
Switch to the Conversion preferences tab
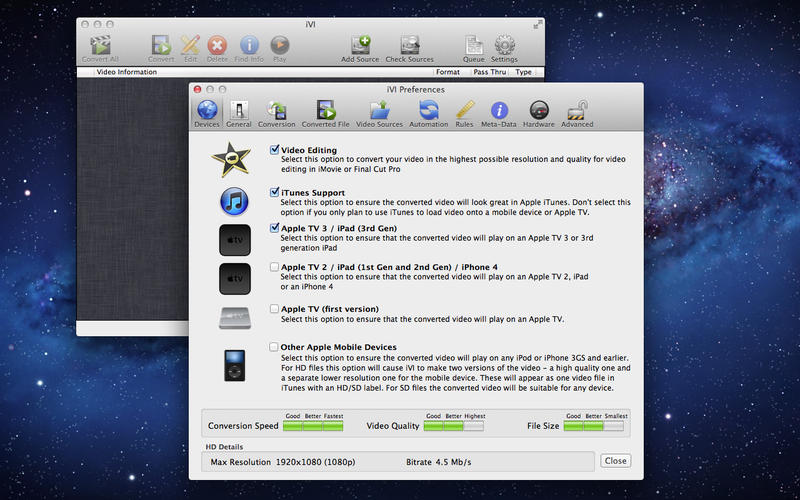[276, 112]
